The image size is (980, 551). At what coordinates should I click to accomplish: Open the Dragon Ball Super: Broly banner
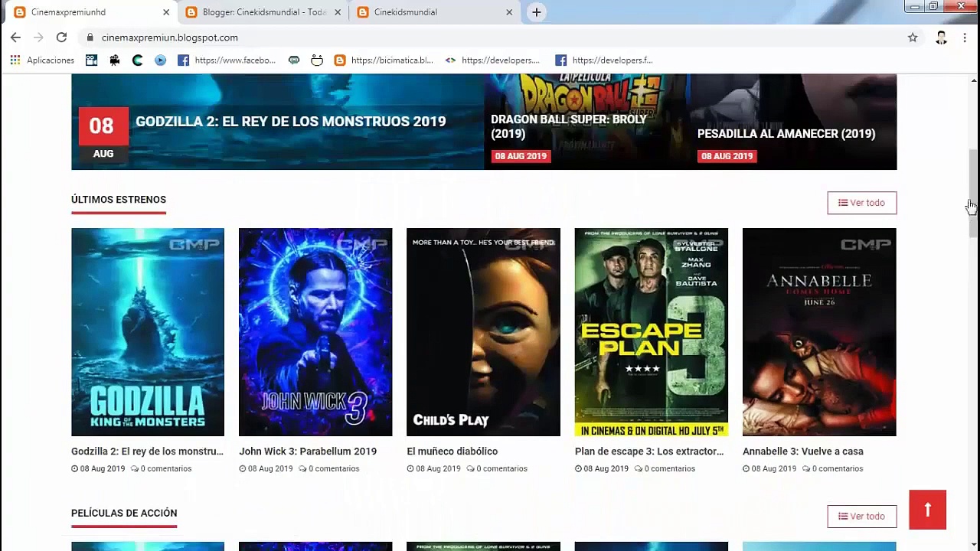(x=586, y=122)
